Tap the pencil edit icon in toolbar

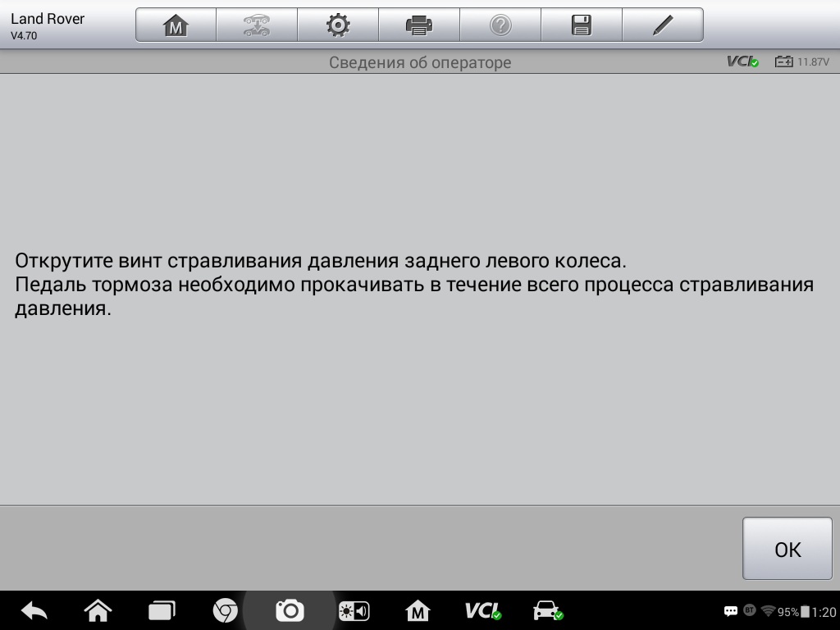(663, 25)
